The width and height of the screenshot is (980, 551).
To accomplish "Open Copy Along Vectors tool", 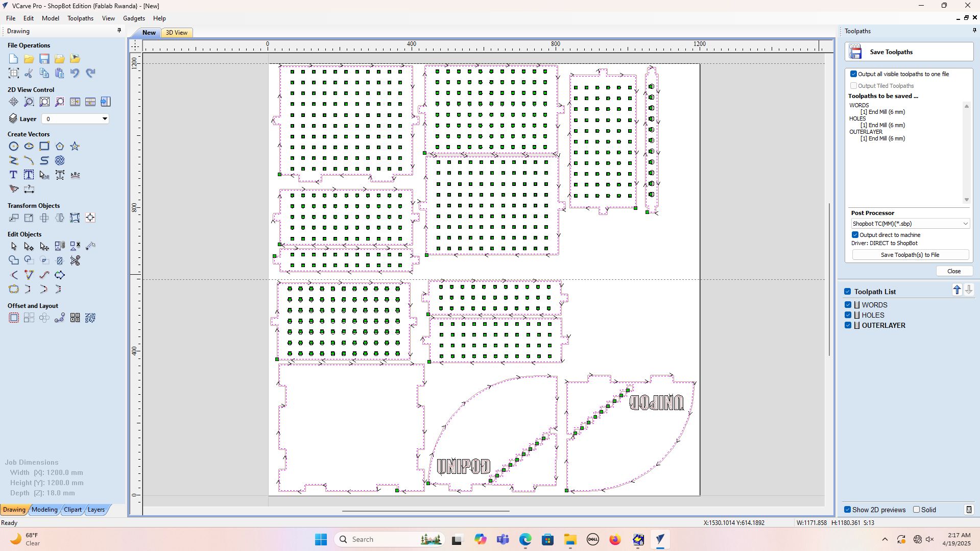I will coord(60,318).
